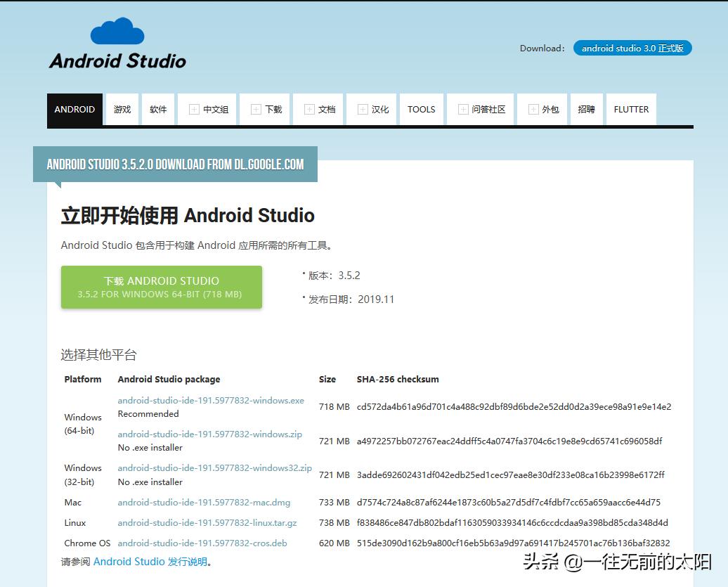Open the 招聘 section
Viewport: 728px width, 587px height.
[x=586, y=109]
